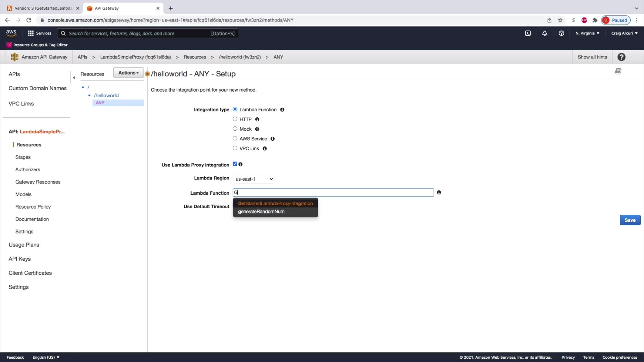Click the share page icon in address bar
Image resolution: width=644 pixels, height=362 pixels.
pos(549,20)
